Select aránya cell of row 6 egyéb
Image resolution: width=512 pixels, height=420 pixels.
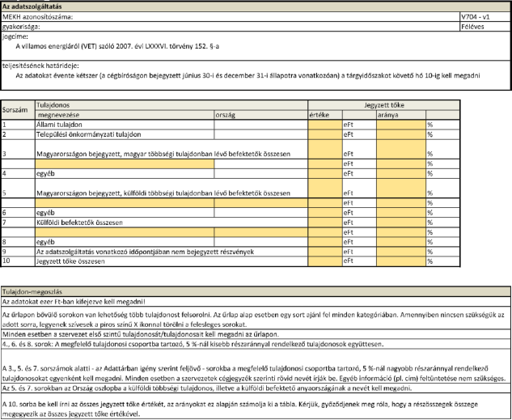[401, 213]
